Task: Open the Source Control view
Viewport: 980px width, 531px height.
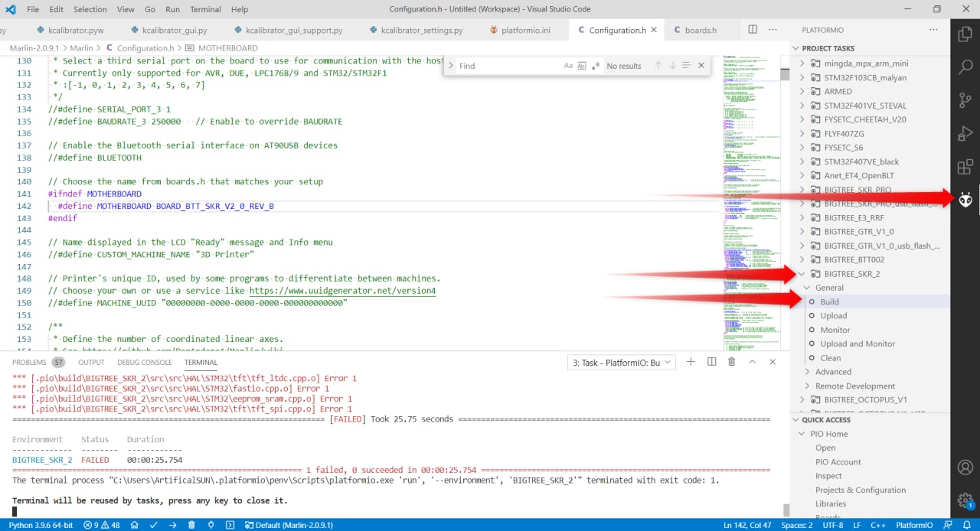Action: click(965, 99)
